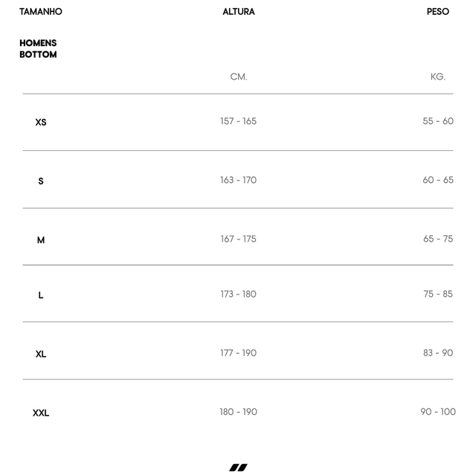This screenshot has height=476, width=476.
Task: Select the XXL size row label
Action: 41,413
